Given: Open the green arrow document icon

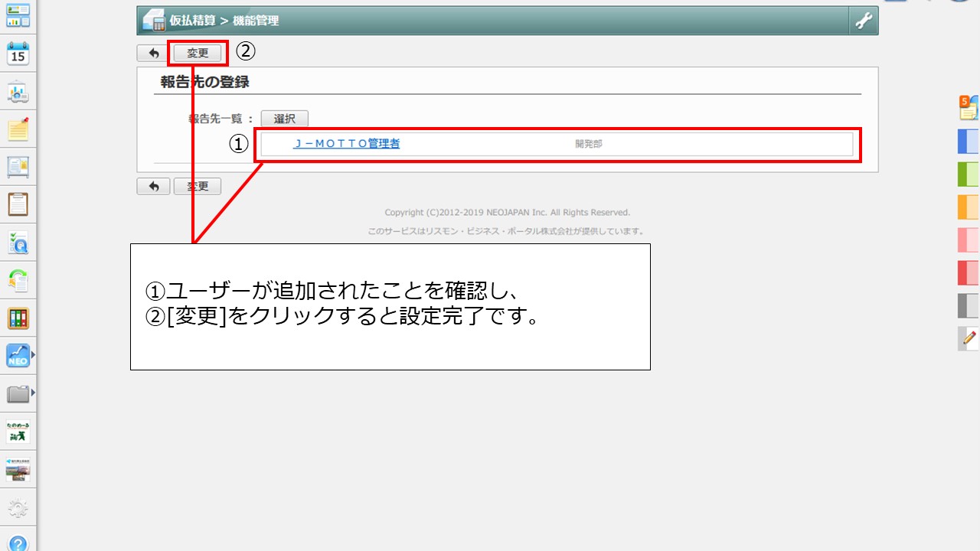Looking at the screenshot, I should tap(18, 281).
